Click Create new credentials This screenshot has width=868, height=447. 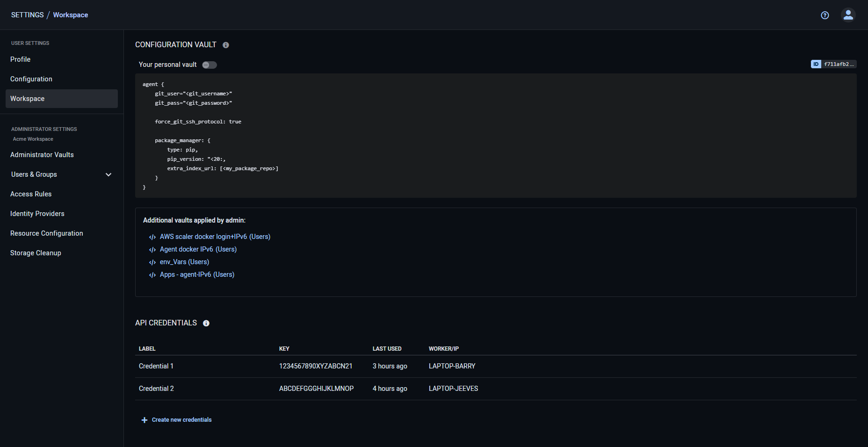click(182, 419)
